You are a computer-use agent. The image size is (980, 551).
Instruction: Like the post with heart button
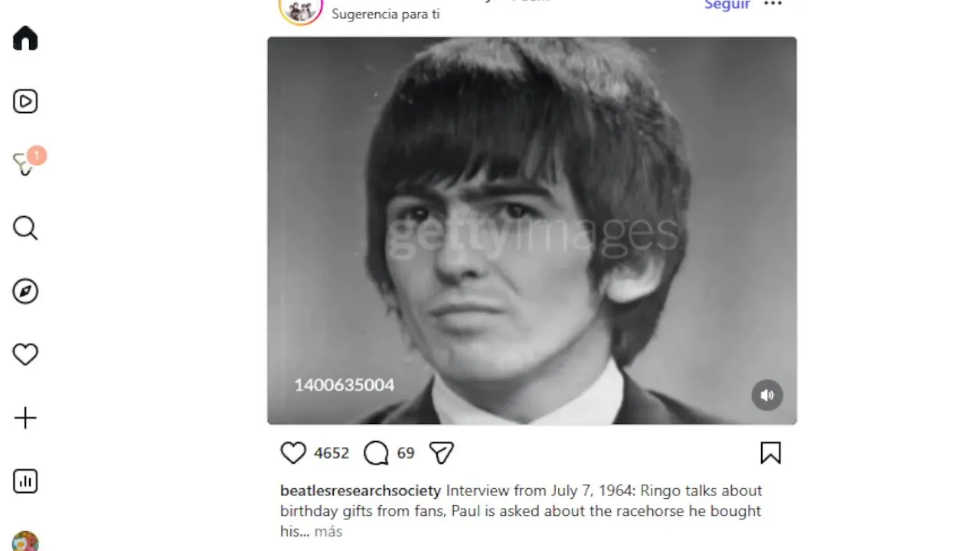pyautogui.click(x=293, y=453)
